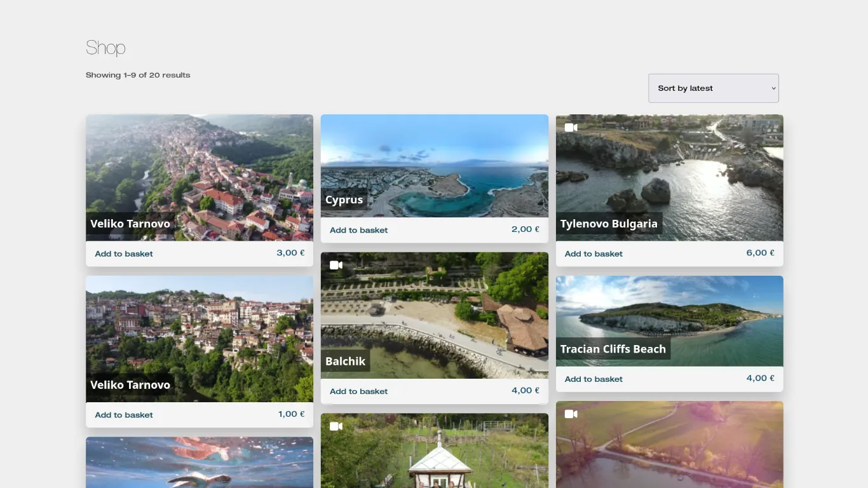
Task: Click the Cyprus title label
Action: click(x=344, y=200)
